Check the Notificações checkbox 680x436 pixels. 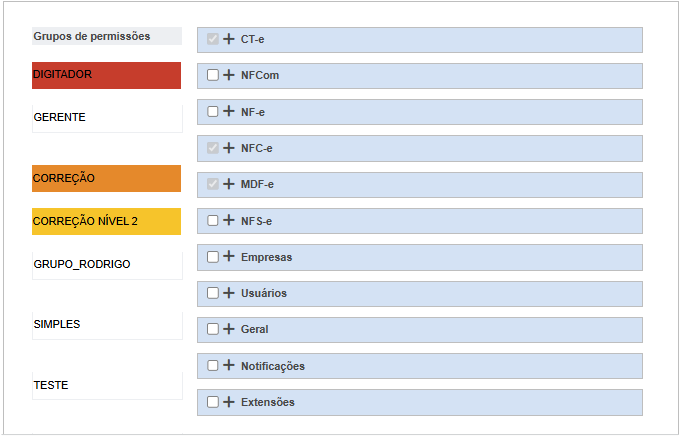coord(212,366)
